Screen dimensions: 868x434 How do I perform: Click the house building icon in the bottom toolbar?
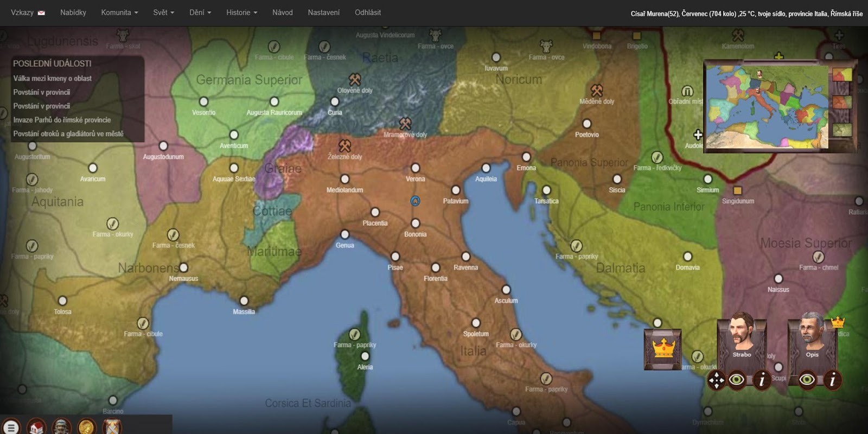pos(36,427)
